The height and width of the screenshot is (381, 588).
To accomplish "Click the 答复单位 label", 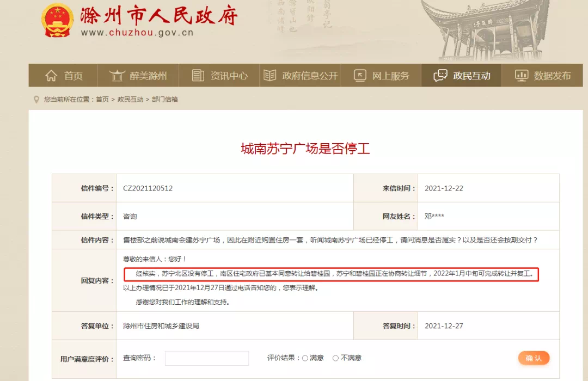I will point(97,326).
